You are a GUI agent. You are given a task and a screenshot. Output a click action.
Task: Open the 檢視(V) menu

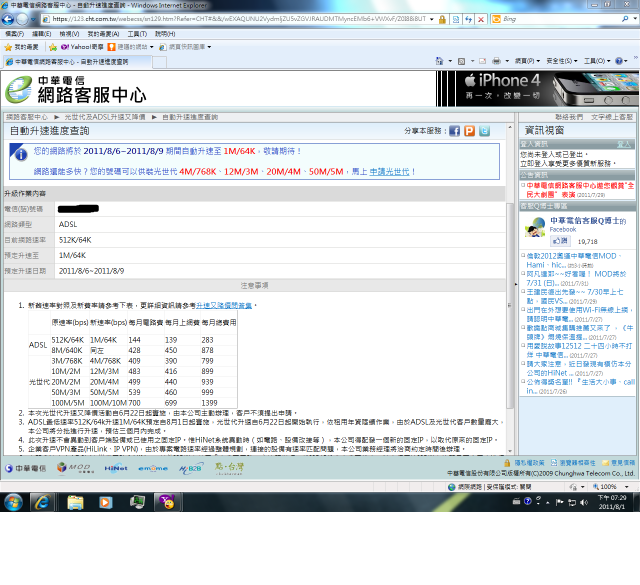coord(69,34)
